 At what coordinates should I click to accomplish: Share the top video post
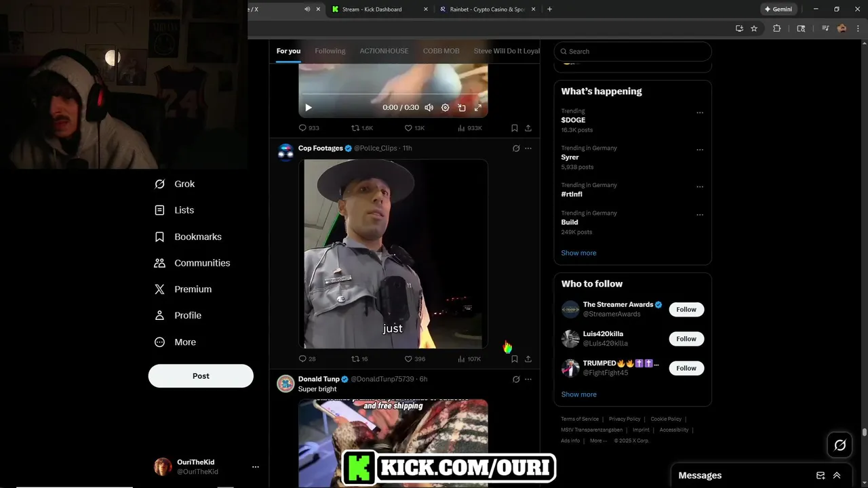pos(528,128)
